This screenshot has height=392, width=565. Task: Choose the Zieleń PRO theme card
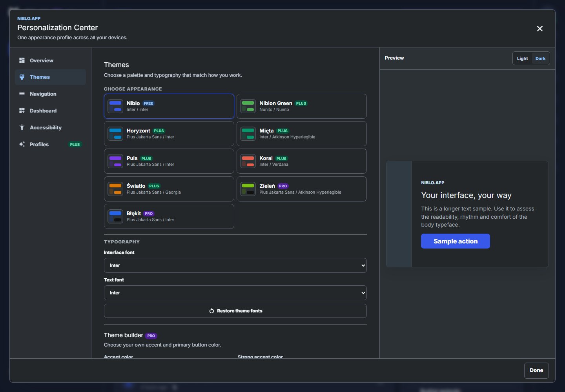(301, 189)
